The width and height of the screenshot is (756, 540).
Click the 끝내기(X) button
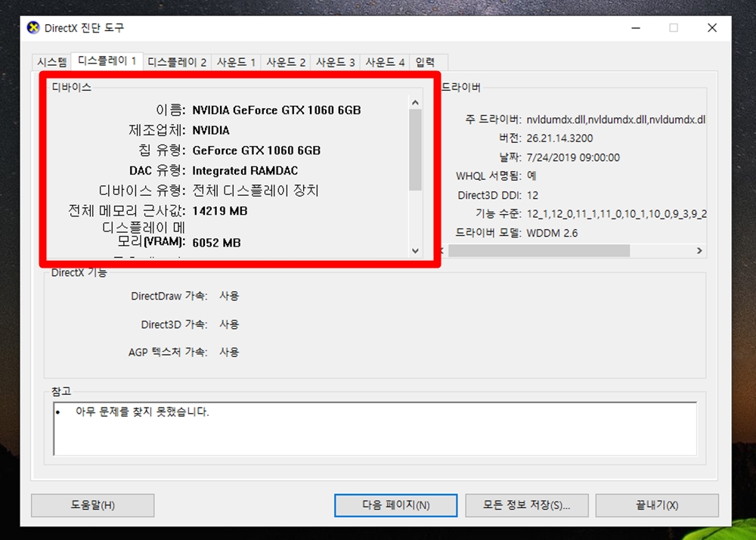coord(657,505)
